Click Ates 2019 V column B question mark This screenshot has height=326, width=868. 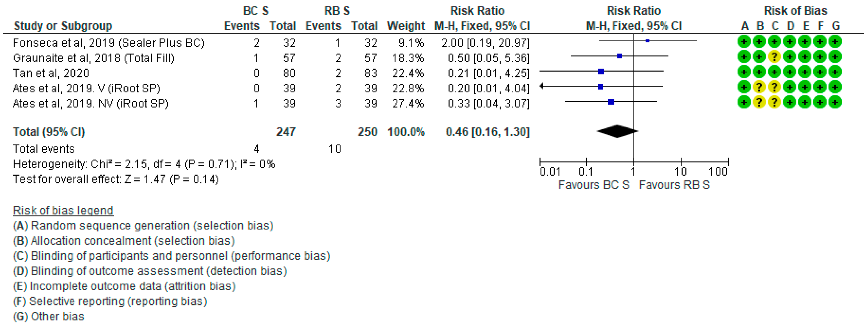click(x=759, y=87)
